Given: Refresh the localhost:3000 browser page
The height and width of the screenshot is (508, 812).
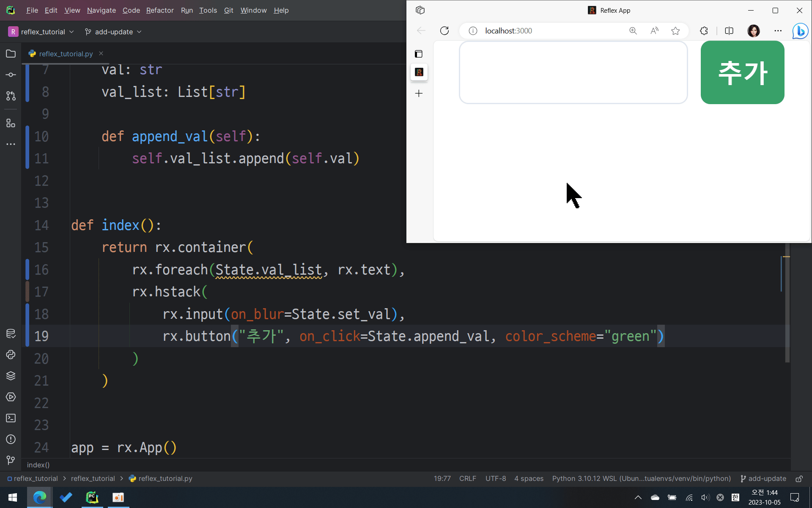Looking at the screenshot, I should tap(444, 31).
